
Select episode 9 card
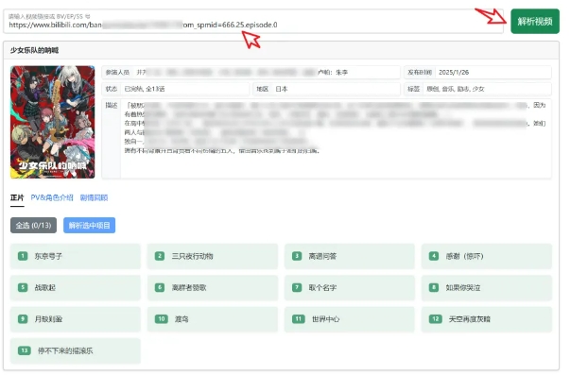click(x=76, y=319)
